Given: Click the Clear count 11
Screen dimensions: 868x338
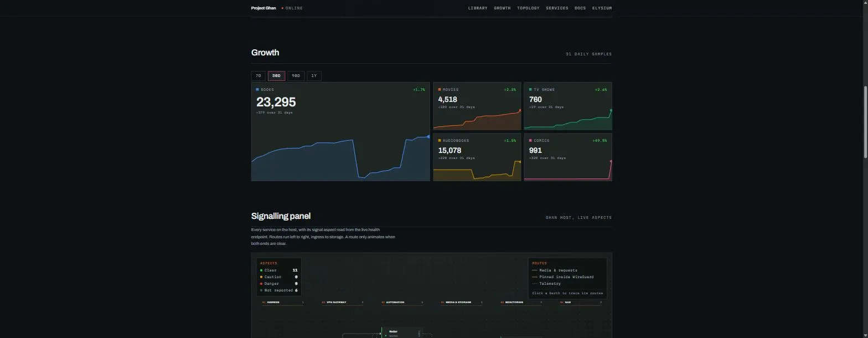Looking at the screenshot, I should pyautogui.click(x=295, y=270).
